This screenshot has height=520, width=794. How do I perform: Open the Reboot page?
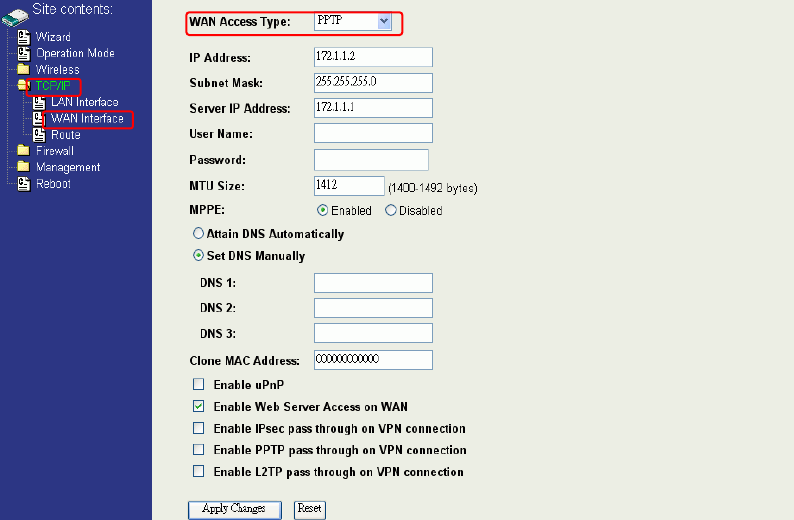(53, 184)
